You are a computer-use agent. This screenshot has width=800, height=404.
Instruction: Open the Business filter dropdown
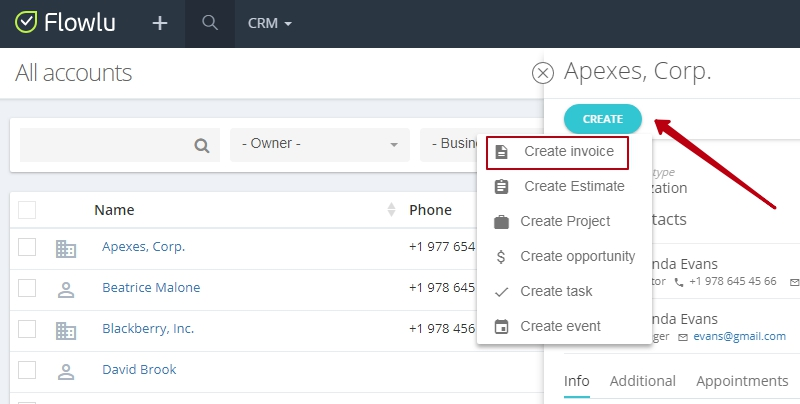pyautogui.click(x=449, y=145)
